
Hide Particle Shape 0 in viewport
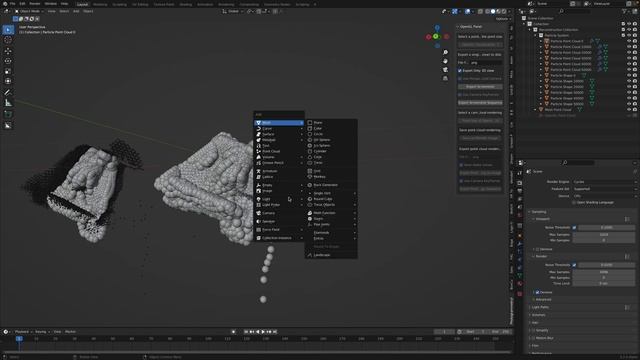tap(629, 76)
